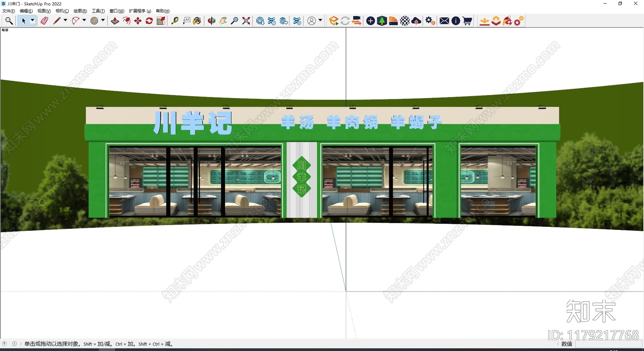This screenshot has height=351, width=644.
Task: Activate the Pan hand tool
Action: [223, 21]
